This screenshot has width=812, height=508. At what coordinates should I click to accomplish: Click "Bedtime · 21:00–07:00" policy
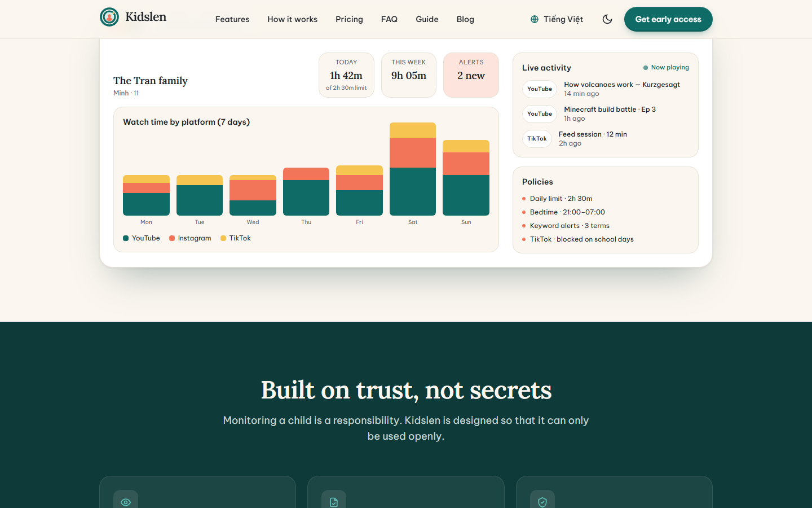point(567,212)
